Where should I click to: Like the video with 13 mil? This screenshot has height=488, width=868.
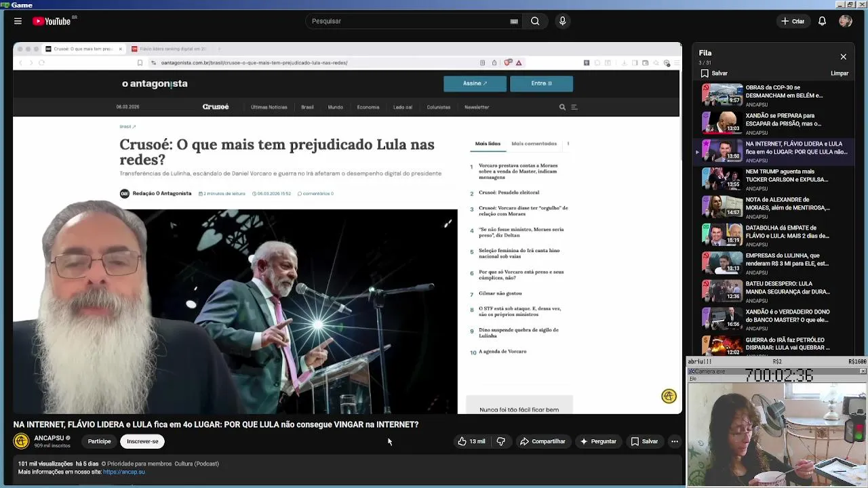coord(471,441)
